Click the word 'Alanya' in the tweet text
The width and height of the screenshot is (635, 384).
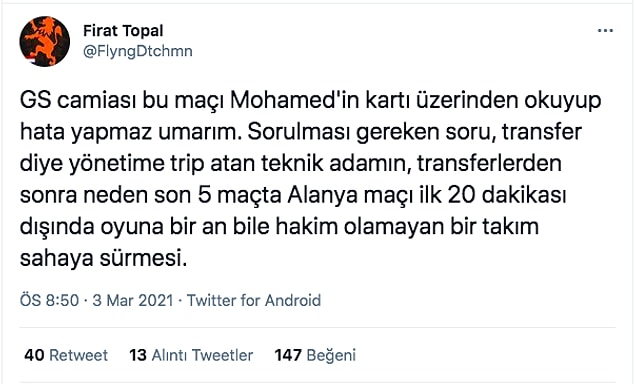click(323, 196)
